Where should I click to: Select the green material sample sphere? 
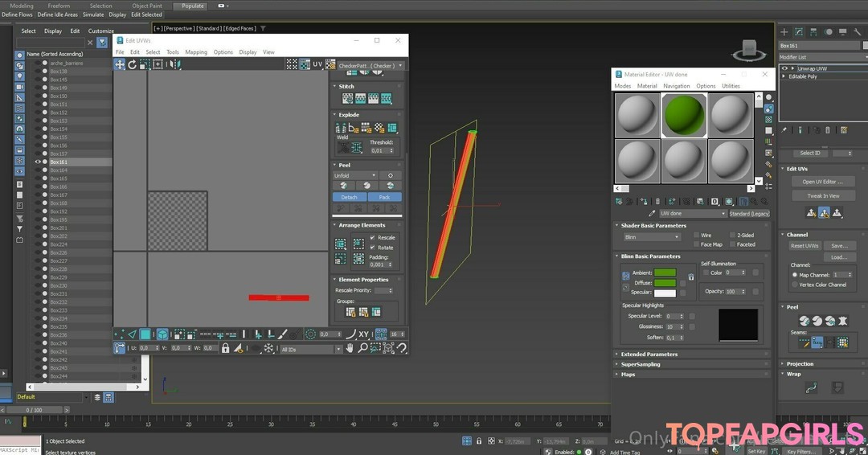tap(684, 115)
